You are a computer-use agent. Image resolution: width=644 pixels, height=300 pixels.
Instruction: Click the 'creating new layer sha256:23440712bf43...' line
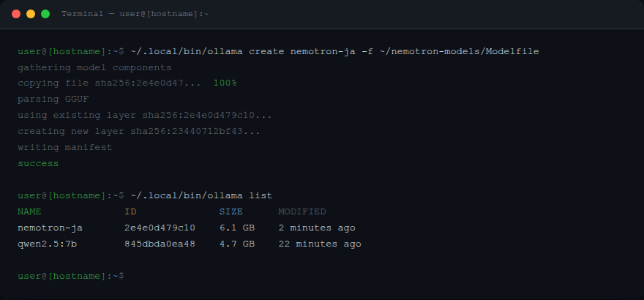139,131
